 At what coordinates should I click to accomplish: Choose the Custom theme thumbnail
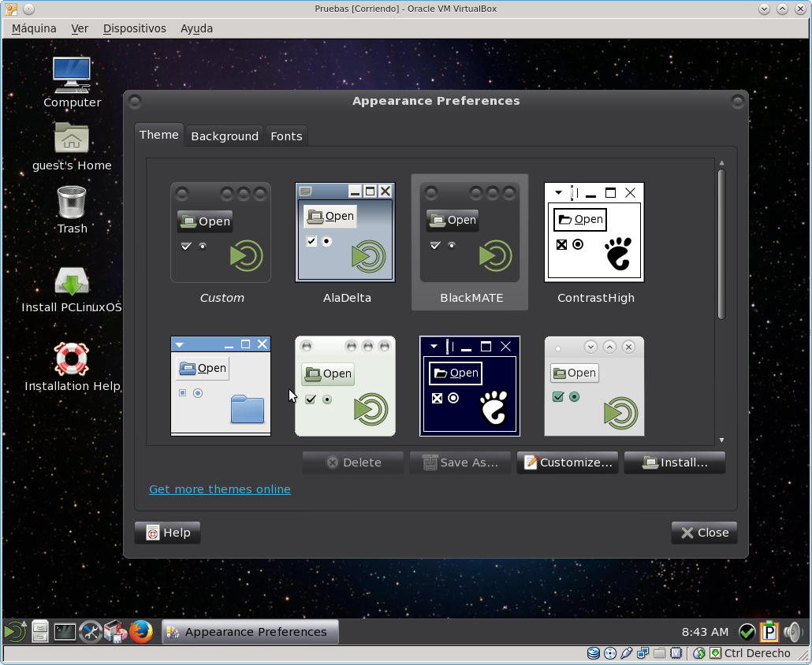click(221, 232)
